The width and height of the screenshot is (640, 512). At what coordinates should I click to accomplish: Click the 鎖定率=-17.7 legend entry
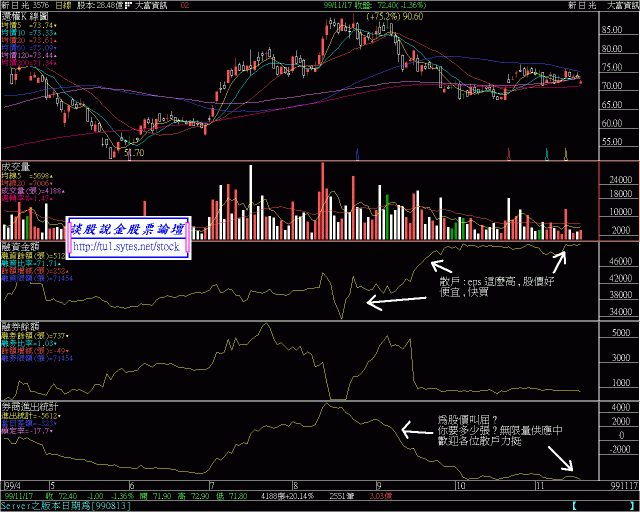point(27,431)
